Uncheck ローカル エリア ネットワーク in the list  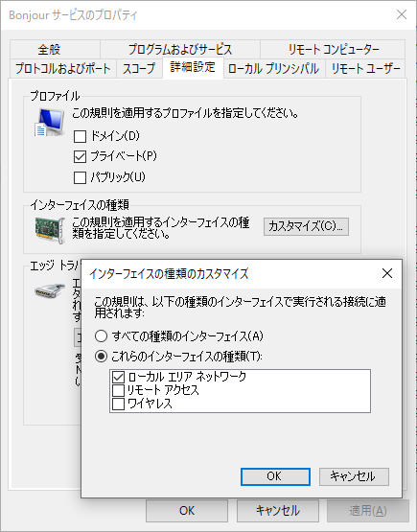click(x=118, y=377)
